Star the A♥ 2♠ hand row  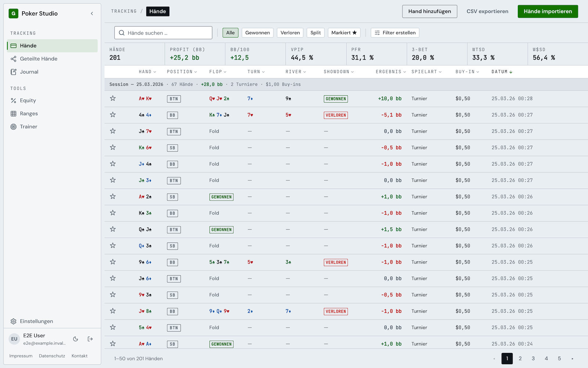coord(113,197)
